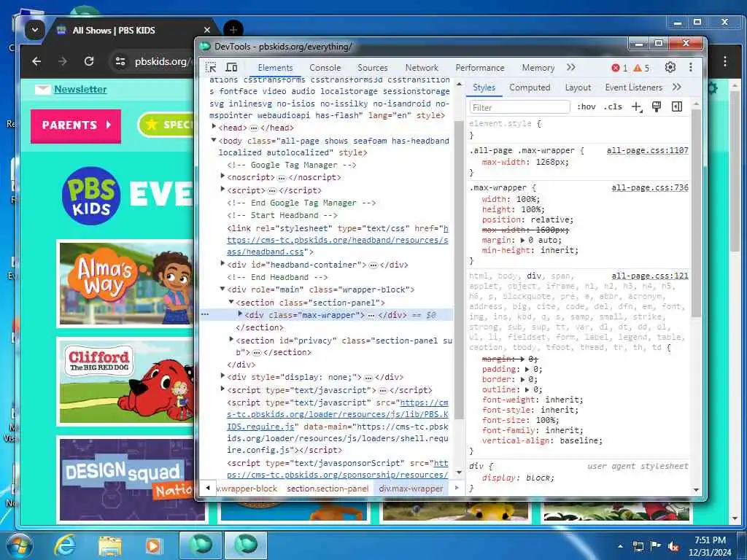Image resolution: width=747 pixels, height=560 pixels.
Task: Open Event Listeners sidebar tab
Action: pos(634,87)
